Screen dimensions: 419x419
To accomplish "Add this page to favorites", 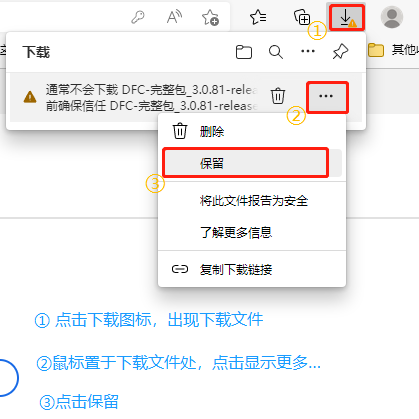I will coord(210,17).
